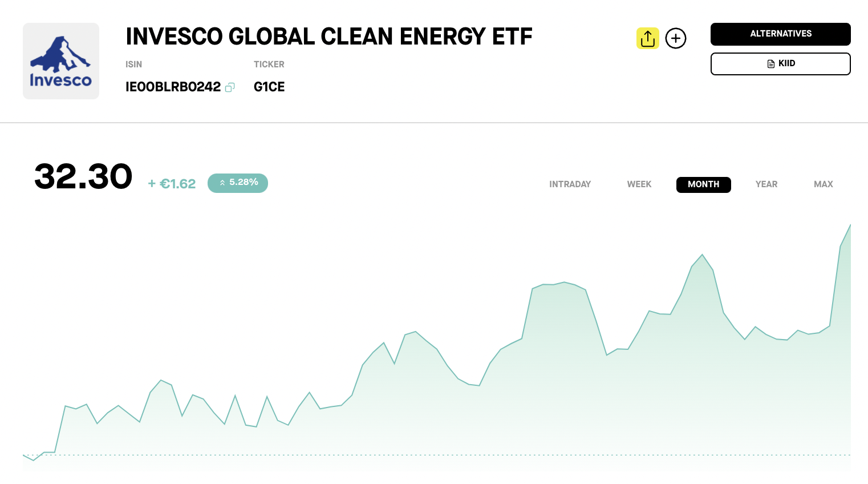This screenshot has height=484, width=868.
Task: Click the Invesco logo thumbnail
Action: (x=61, y=61)
